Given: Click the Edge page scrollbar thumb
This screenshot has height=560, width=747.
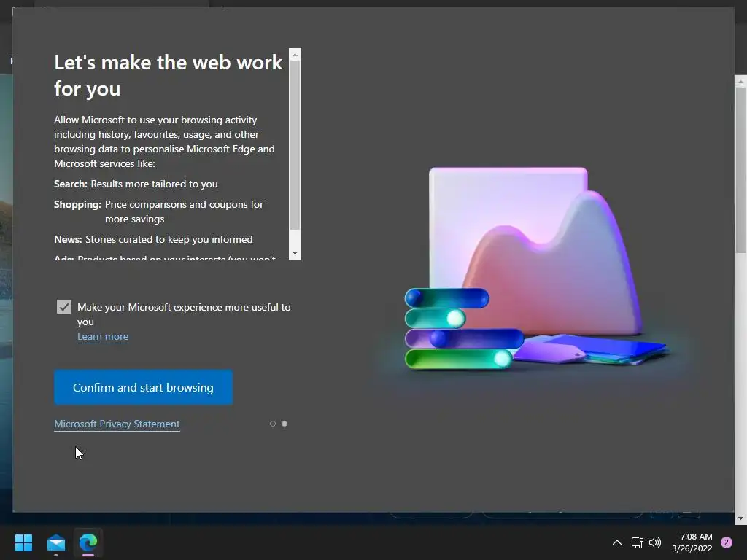Looking at the screenshot, I should coord(740,169).
